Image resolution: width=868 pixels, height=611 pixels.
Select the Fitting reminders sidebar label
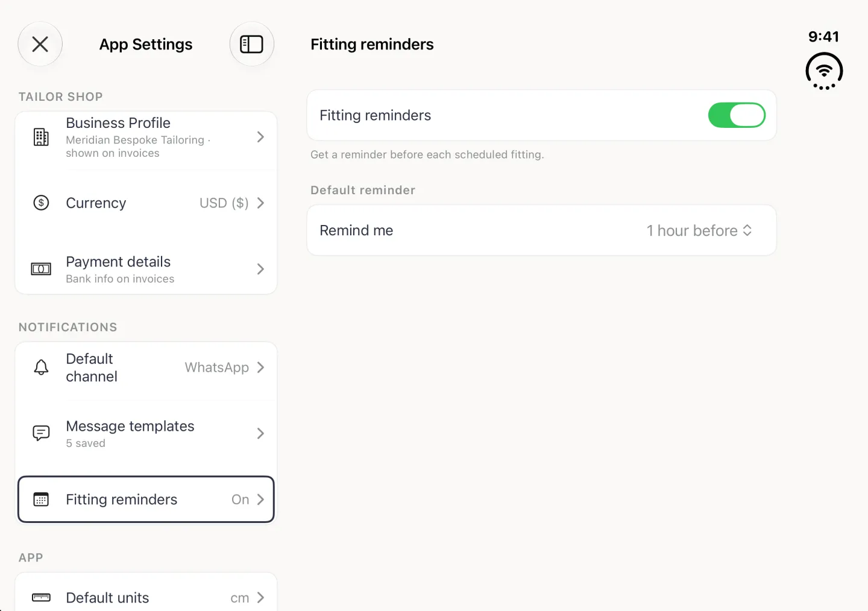pyautogui.click(x=122, y=499)
